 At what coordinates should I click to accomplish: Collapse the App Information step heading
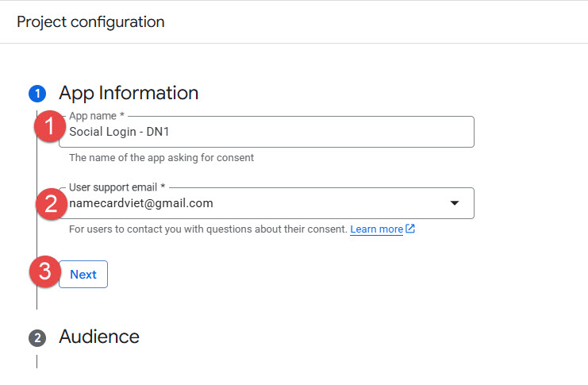pos(129,93)
